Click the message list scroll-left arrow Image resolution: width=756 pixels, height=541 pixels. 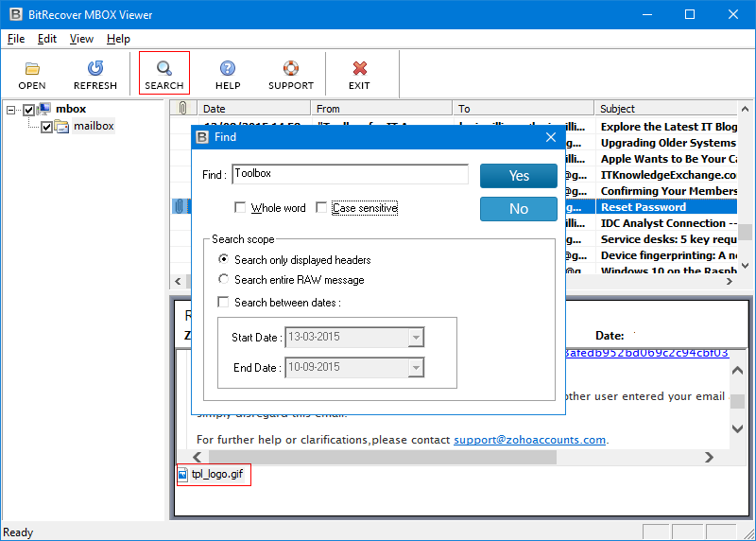178,281
